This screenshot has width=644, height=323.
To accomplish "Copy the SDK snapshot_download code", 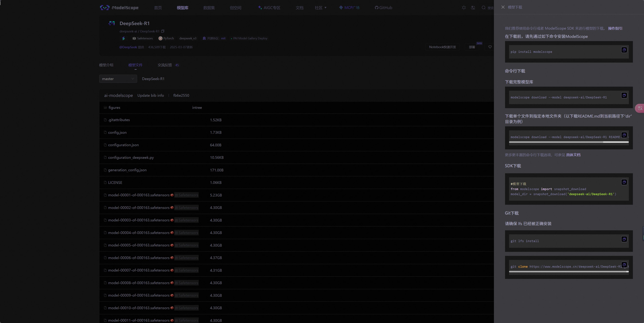I will 624,182.
